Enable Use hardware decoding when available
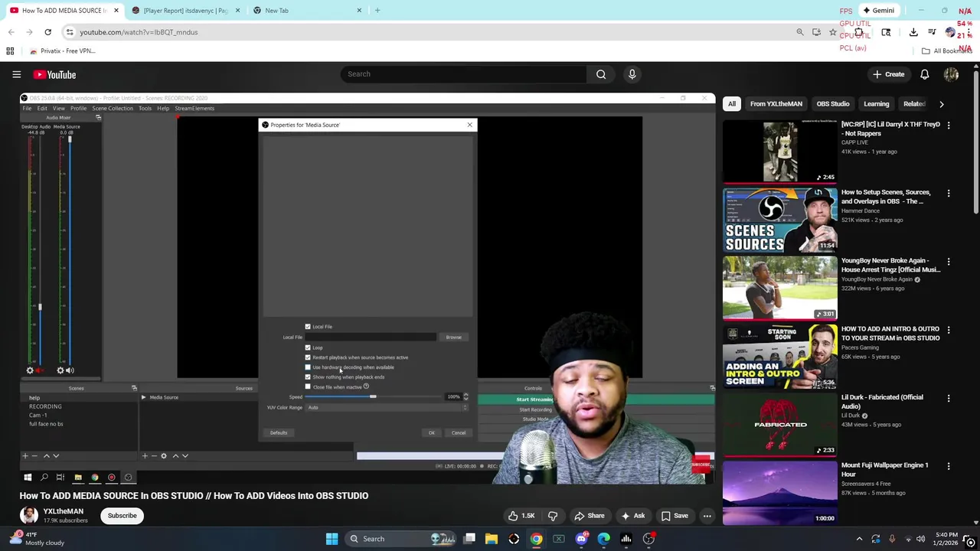Screen dimensions: 980x551 (x=308, y=367)
